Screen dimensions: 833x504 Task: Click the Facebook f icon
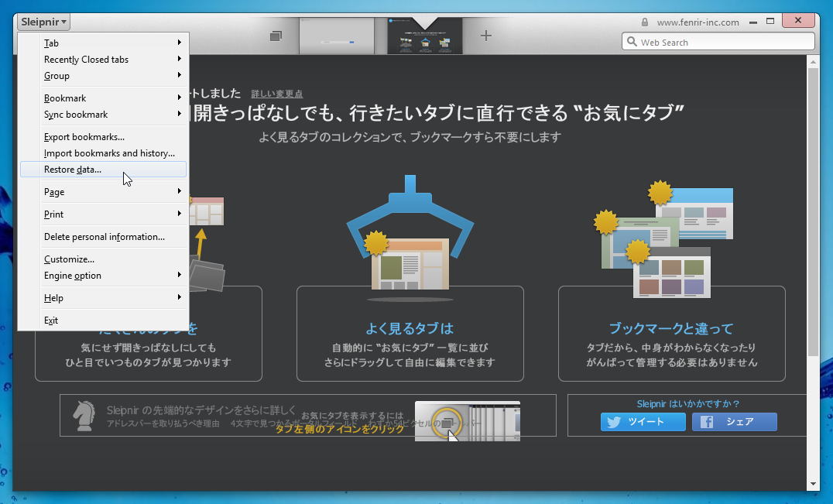tap(707, 422)
